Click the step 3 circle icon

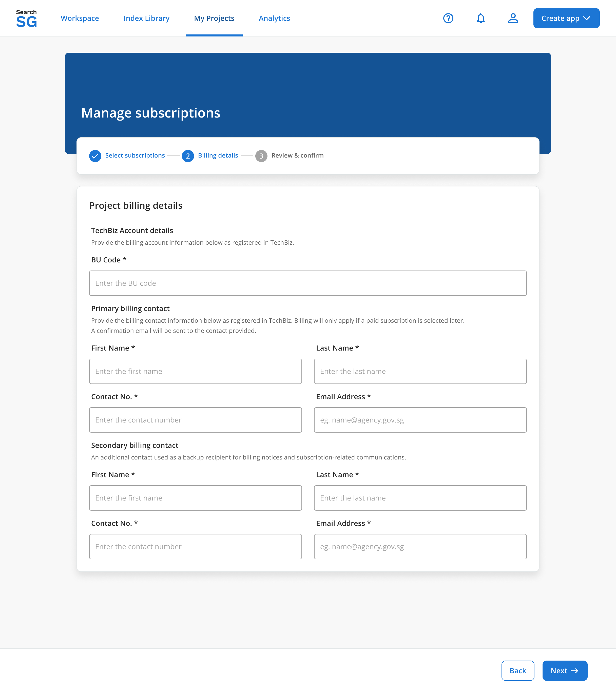(x=261, y=156)
